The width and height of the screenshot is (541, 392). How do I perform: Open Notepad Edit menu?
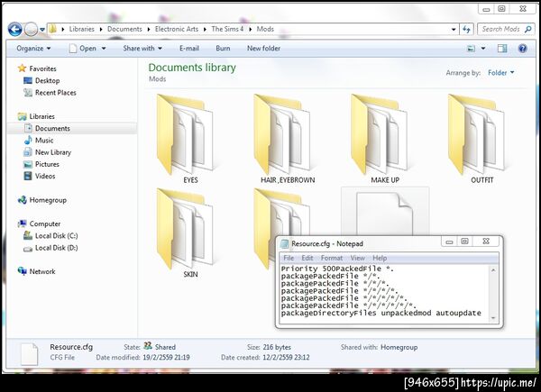307,258
